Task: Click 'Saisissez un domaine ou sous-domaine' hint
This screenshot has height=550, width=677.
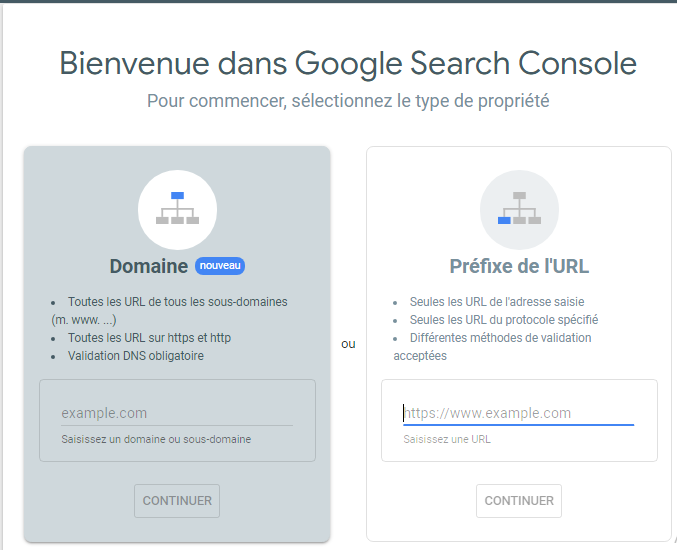Action: click(156, 439)
